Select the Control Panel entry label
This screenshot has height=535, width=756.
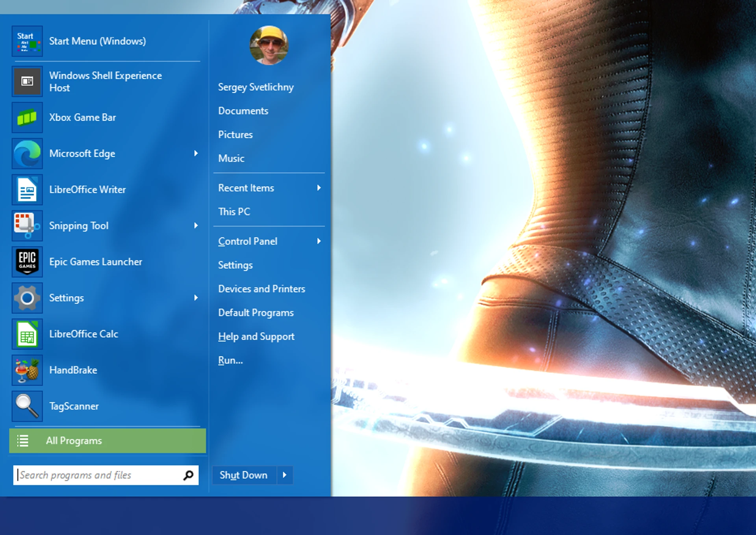click(x=248, y=241)
